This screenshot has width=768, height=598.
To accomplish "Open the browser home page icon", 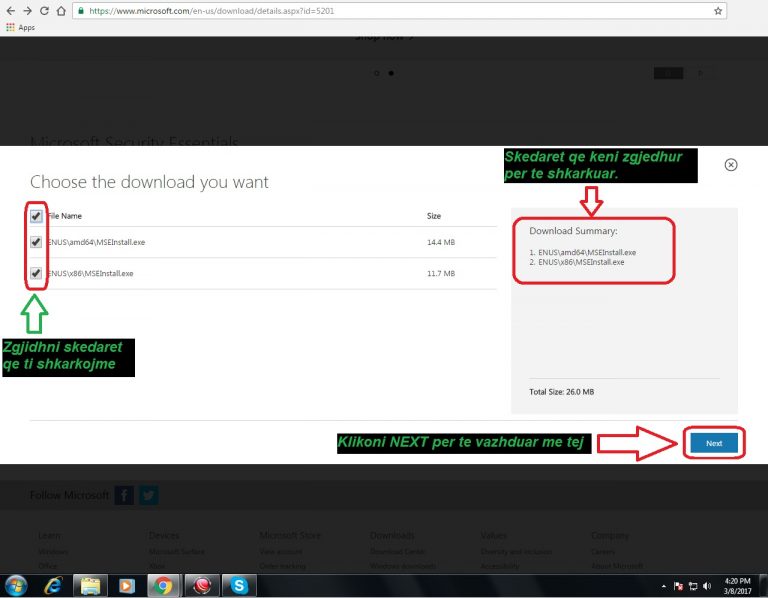I will click(61, 11).
